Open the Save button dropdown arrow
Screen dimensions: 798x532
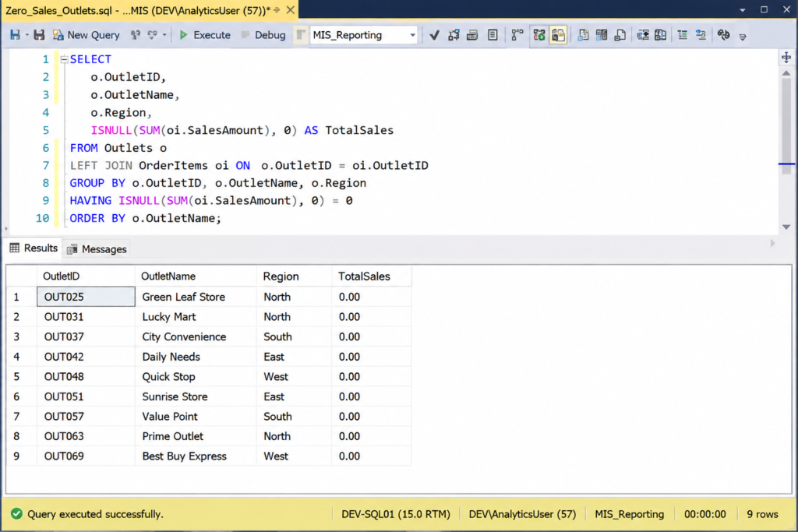click(26, 35)
